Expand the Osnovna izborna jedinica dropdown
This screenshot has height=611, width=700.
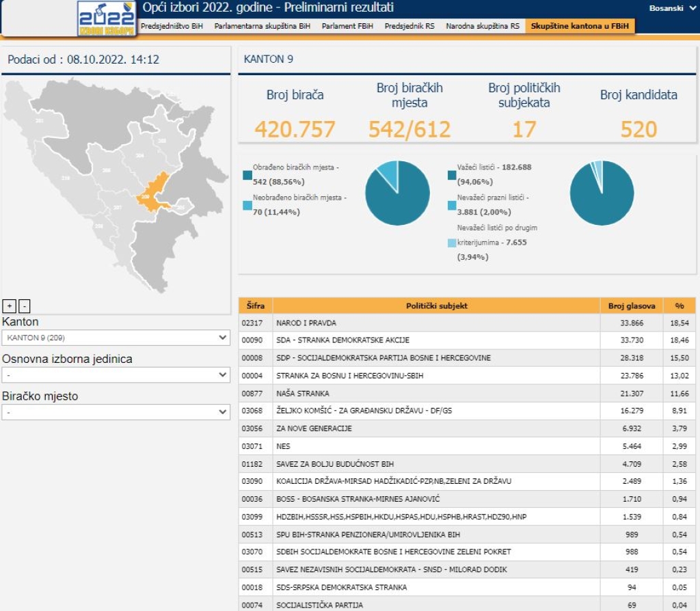[116, 375]
